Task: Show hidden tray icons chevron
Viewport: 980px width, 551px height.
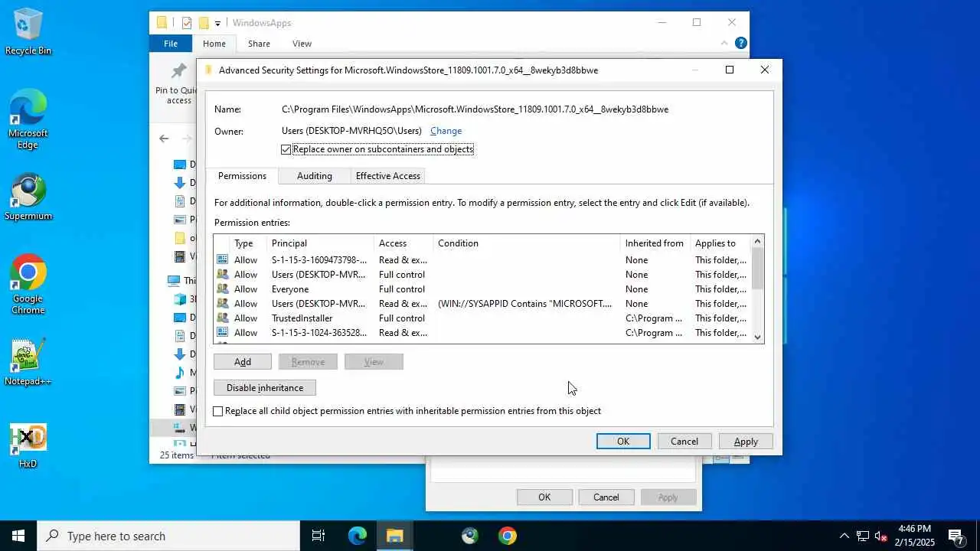Action: coord(844,536)
